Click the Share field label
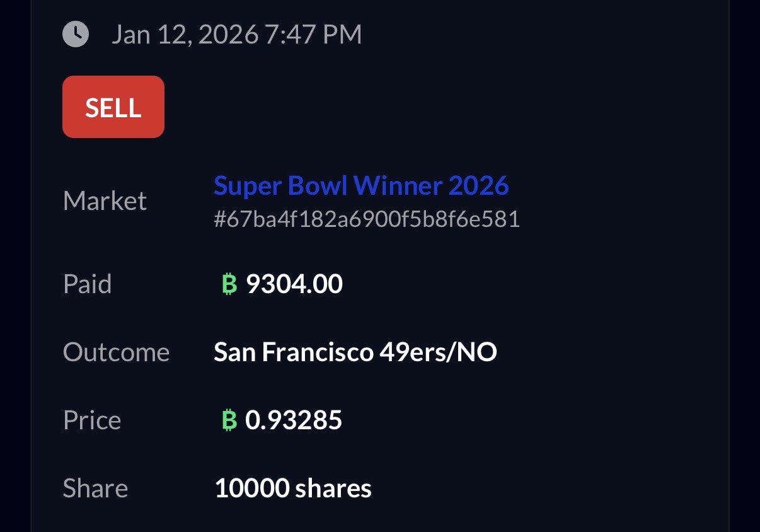760x532 pixels. coord(95,489)
